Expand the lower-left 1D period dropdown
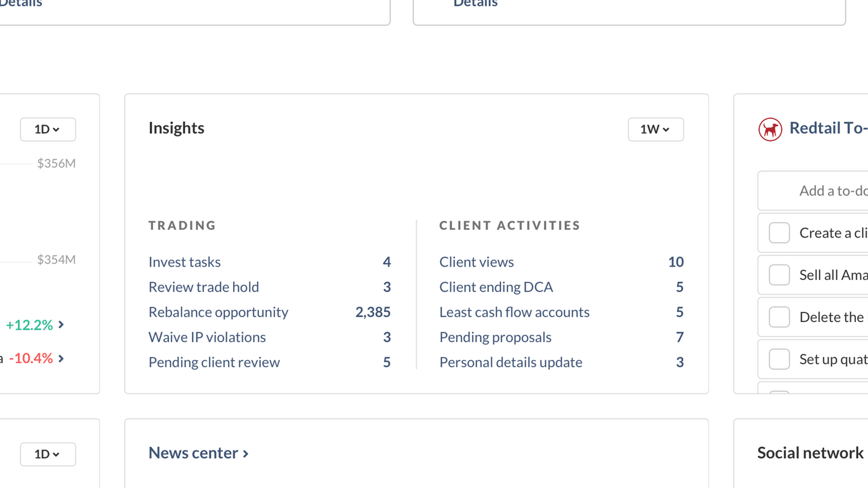The image size is (868, 488). tap(48, 454)
